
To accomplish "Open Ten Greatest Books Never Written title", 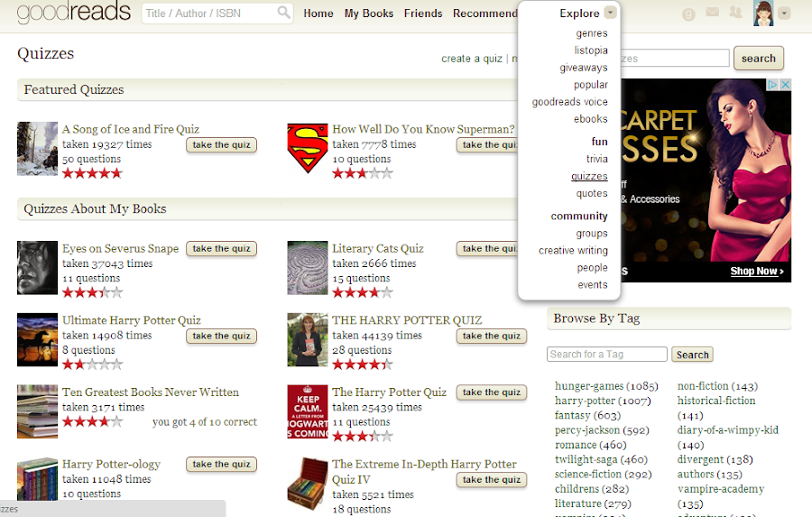I will [151, 392].
